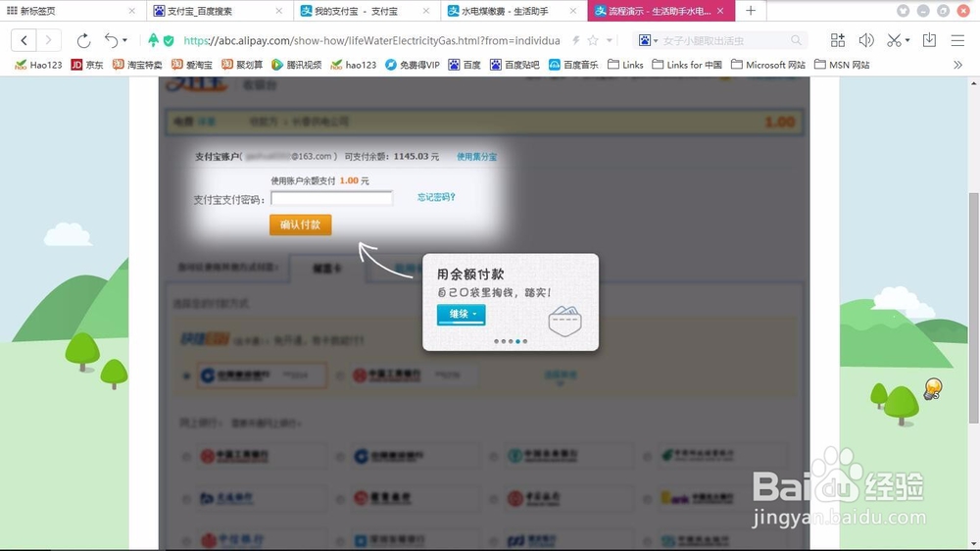Click the 支付宝支付密码 input field

point(331,198)
